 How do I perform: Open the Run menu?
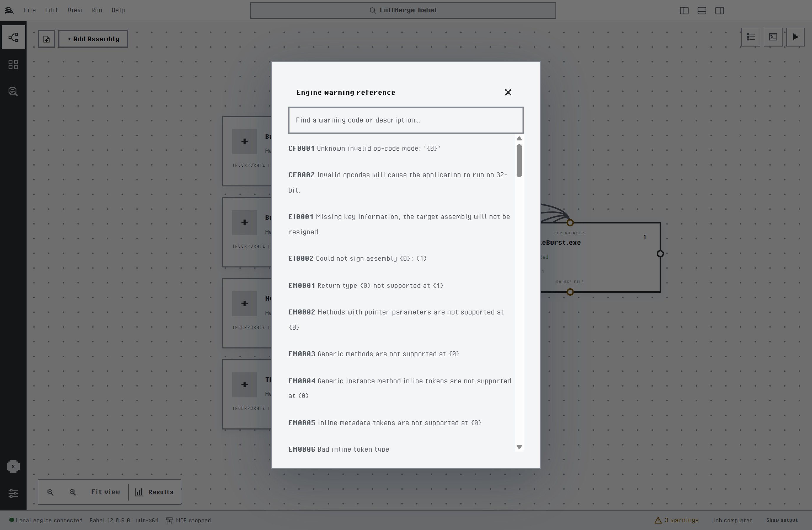point(96,10)
